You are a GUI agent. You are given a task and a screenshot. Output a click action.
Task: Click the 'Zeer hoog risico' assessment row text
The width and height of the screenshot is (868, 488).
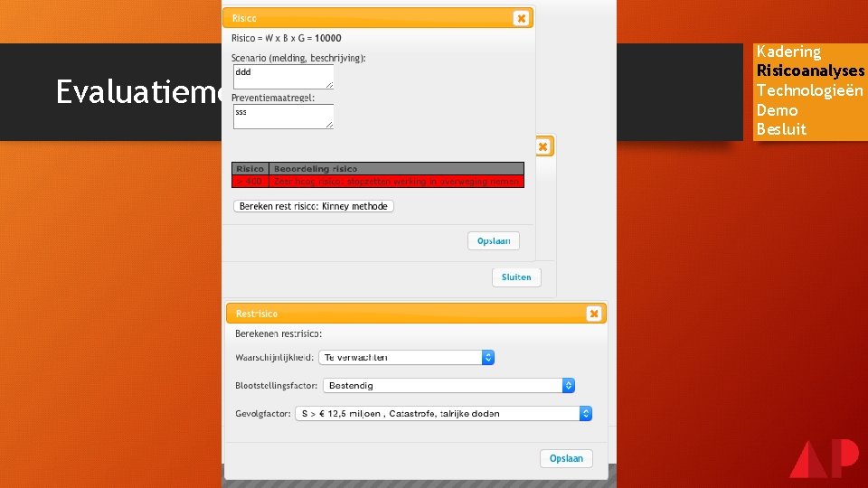click(396, 182)
